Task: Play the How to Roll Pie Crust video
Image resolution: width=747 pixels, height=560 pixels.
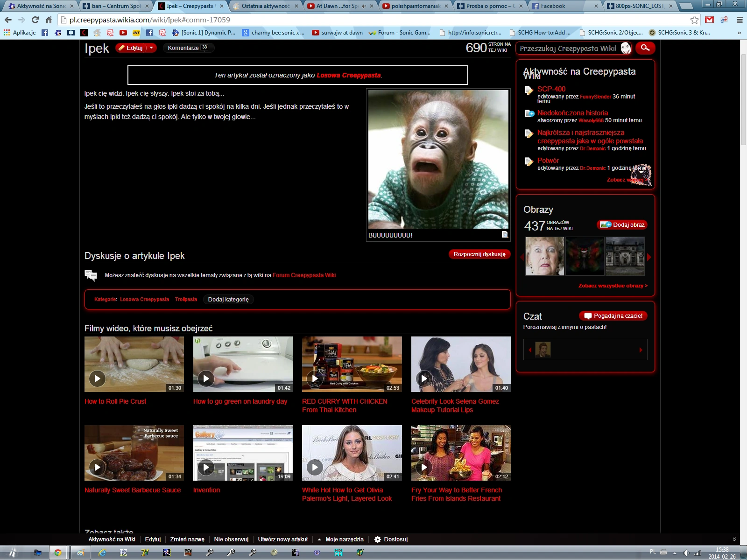Action: [x=97, y=378]
